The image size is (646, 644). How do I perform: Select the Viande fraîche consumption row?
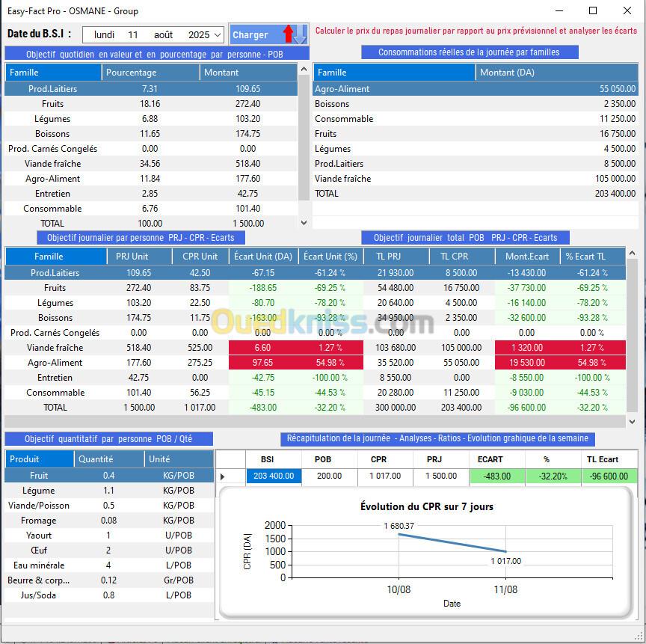point(475,179)
